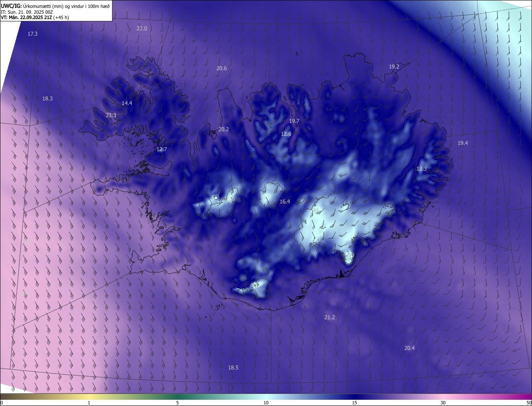Pick the 18.5 value label

(x=233, y=367)
